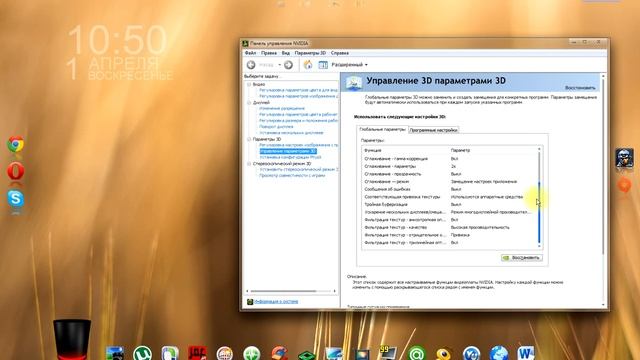Click the system information icon at bottom left
The image size is (640, 360).
250,302
